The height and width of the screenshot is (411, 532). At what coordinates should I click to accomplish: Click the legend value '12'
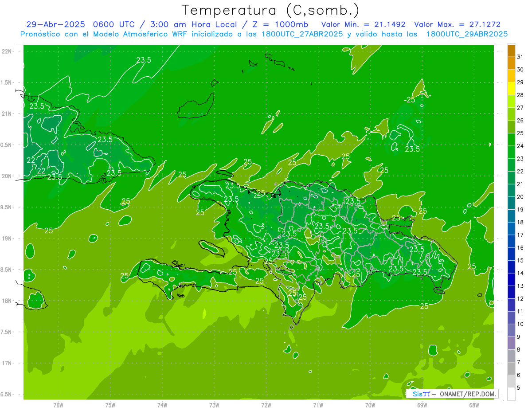coord(520,298)
